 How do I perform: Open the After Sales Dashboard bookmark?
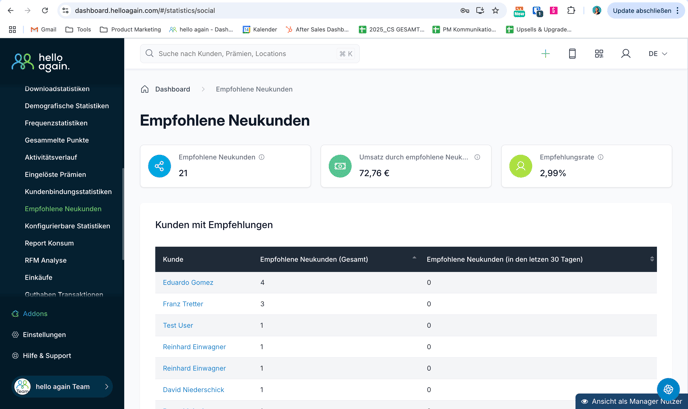pyautogui.click(x=317, y=29)
